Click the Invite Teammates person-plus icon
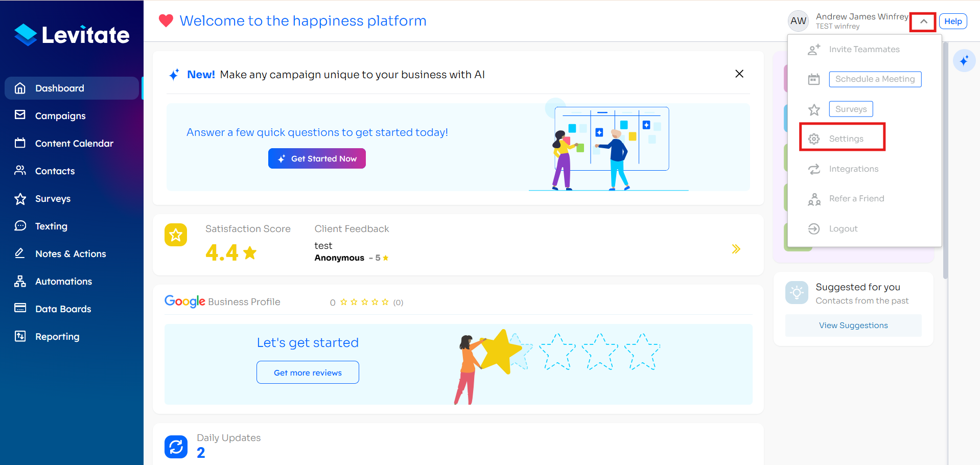The width and height of the screenshot is (980, 465). 814,50
